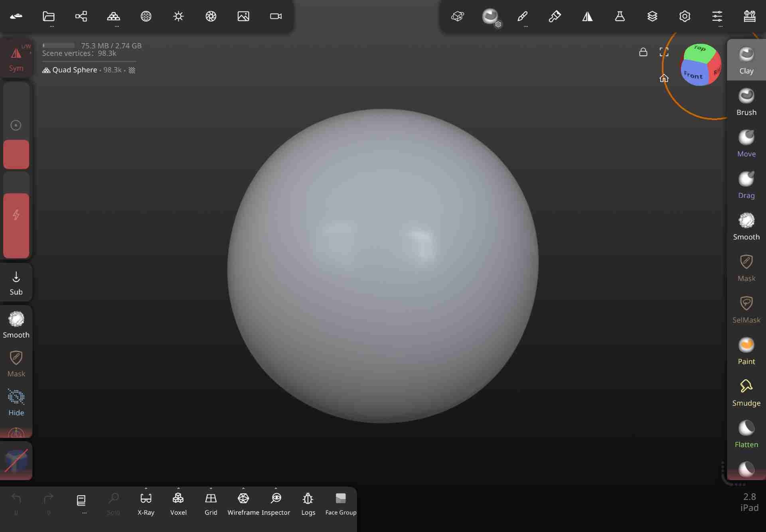
Task: Activate Mask shortcut in left panel
Action: click(x=16, y=364)
